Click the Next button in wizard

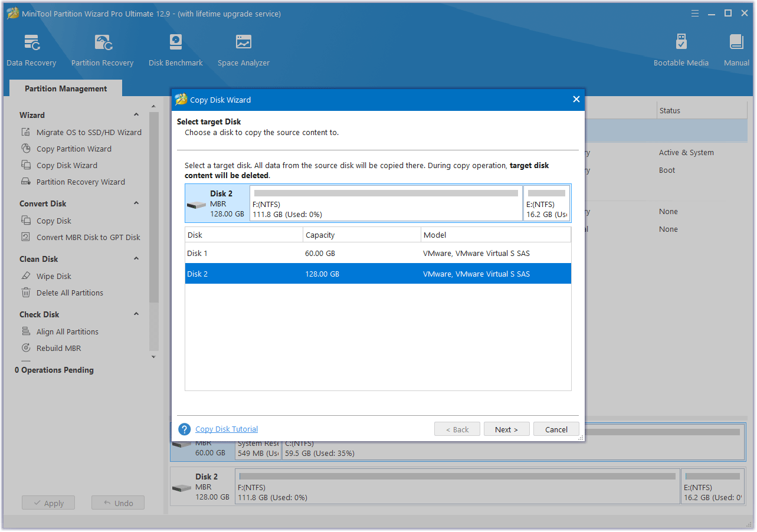(506, 429)
